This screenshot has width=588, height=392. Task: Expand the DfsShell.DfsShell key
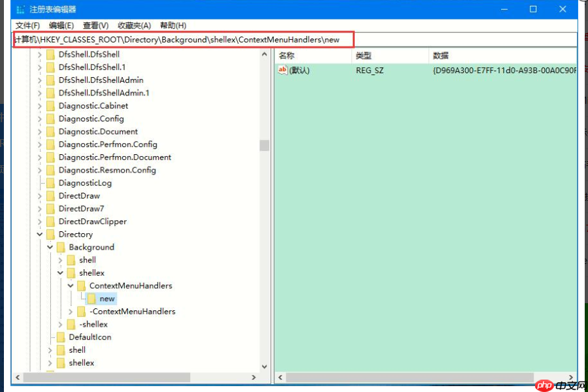point(39,55)
